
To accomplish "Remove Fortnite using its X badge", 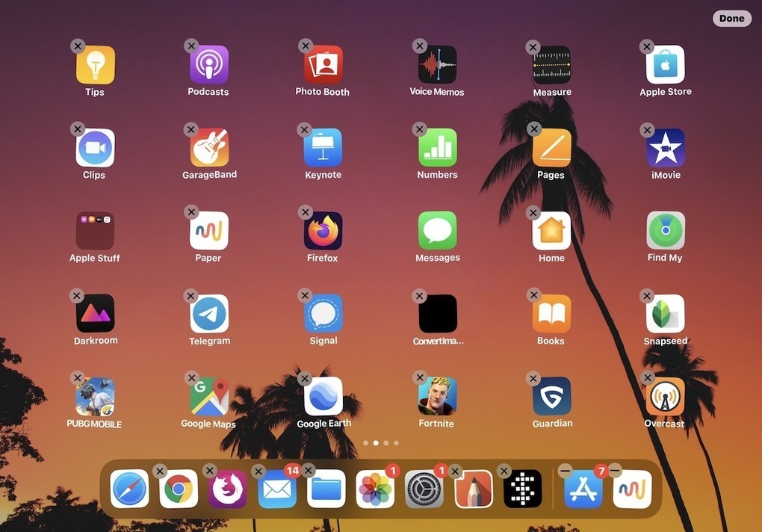I will [x=420, y=377].
